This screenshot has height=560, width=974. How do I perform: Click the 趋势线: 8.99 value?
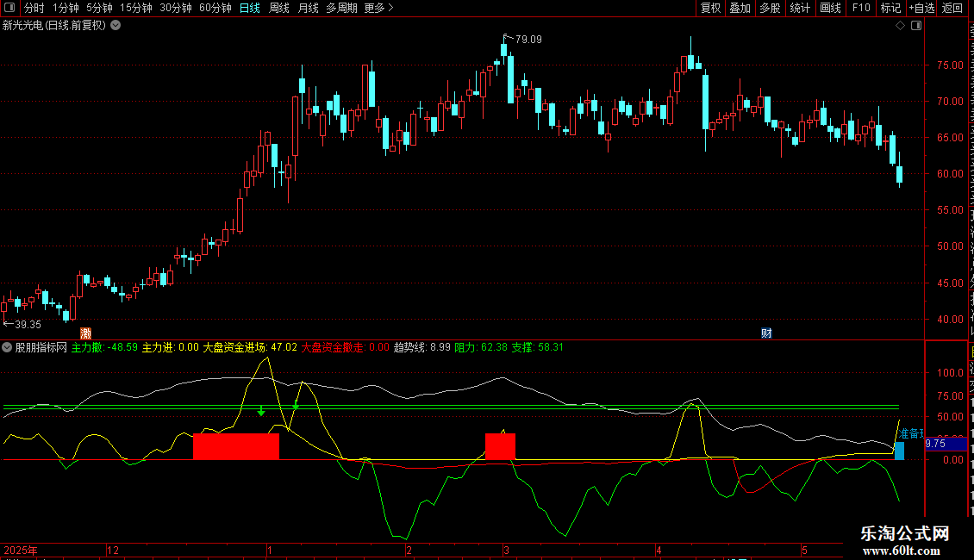[x=422, y=348]
